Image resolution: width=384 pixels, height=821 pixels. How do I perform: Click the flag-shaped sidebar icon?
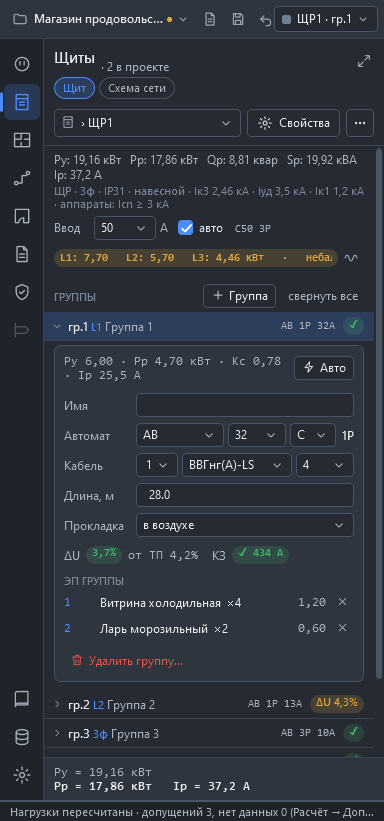pos(21,330)
